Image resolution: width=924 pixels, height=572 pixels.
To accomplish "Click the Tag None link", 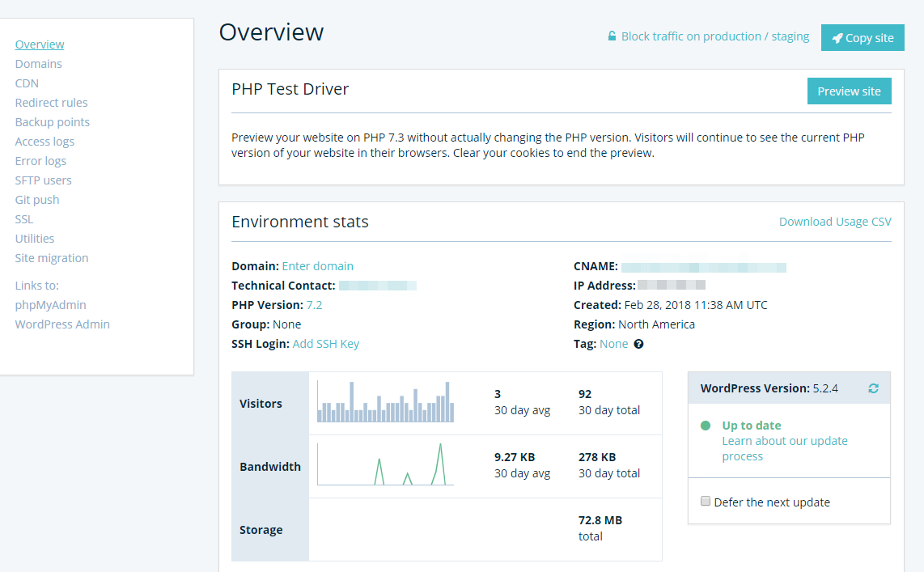I will (613, 344).
